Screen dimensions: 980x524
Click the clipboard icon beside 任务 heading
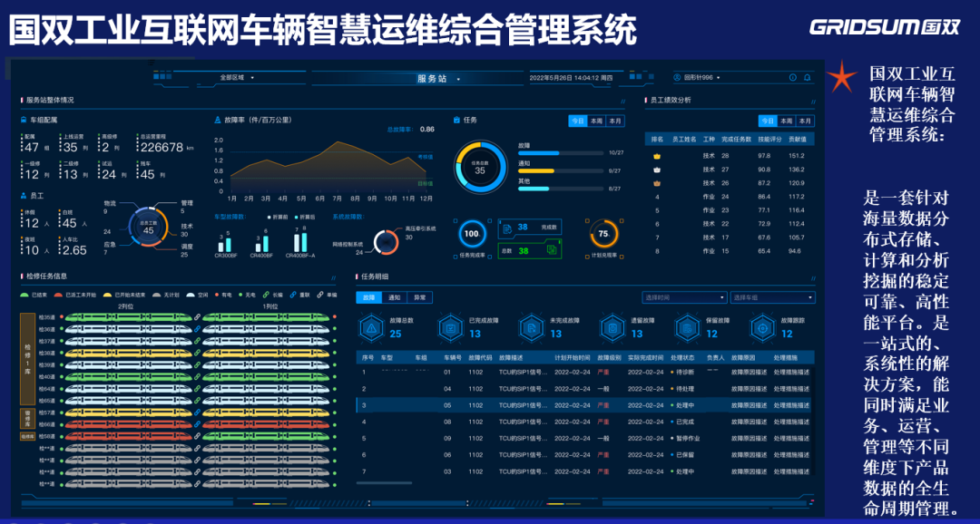click(x=456, y=120)
